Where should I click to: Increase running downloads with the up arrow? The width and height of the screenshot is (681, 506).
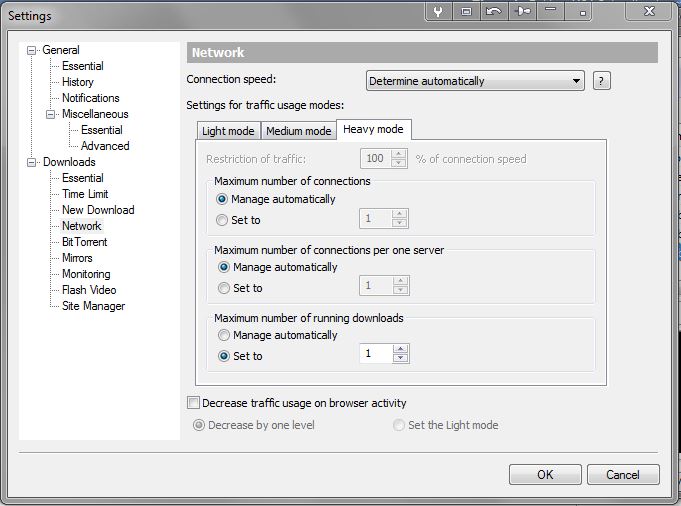[400, 350]
